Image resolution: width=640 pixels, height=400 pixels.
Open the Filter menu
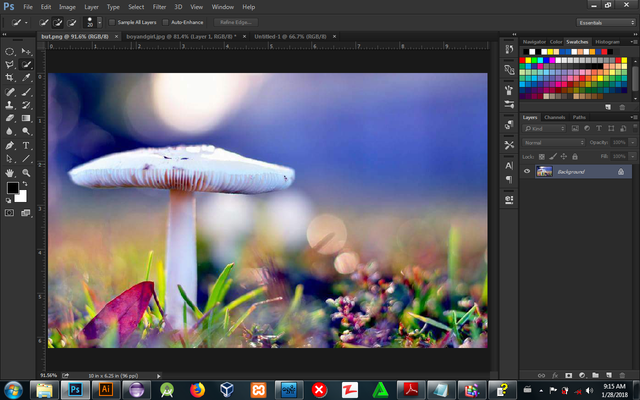[x=159, y=6]
